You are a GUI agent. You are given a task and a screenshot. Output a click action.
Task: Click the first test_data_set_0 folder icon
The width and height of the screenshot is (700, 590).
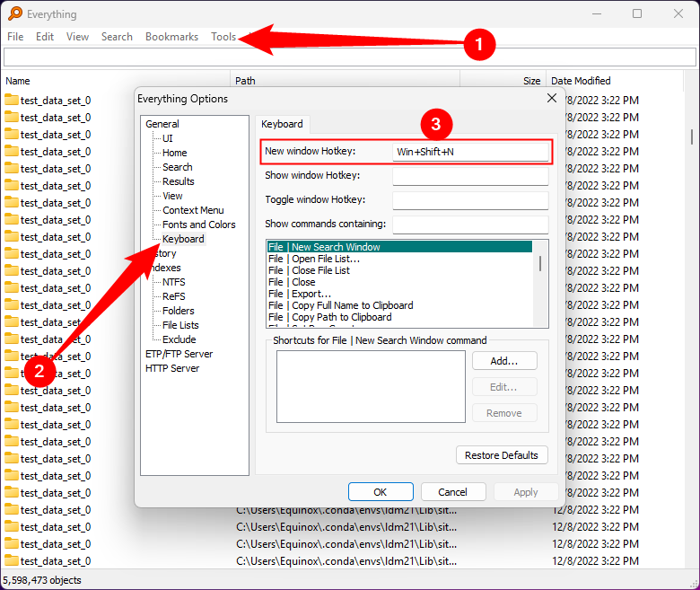[12, 100]
